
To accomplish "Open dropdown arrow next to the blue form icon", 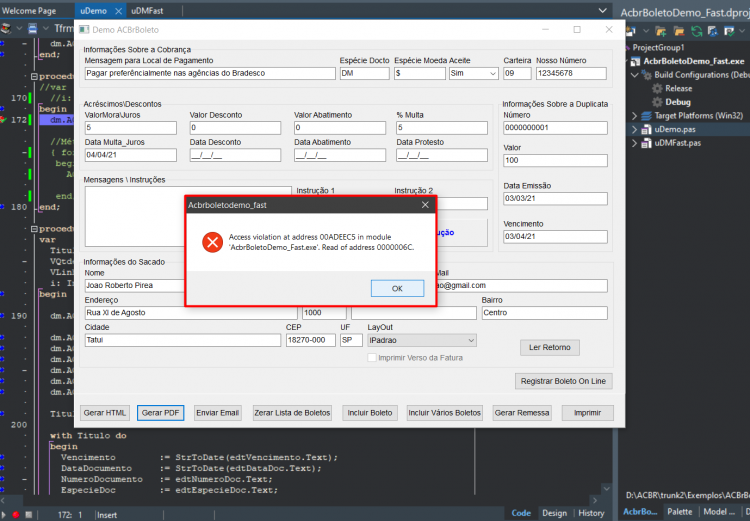I will click(x=46, y=29).
